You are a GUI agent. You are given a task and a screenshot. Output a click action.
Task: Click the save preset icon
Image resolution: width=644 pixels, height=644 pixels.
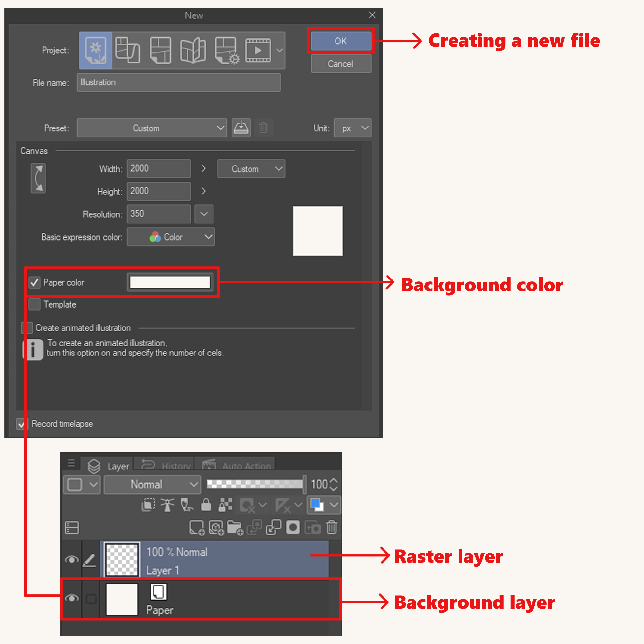(241, 128)
